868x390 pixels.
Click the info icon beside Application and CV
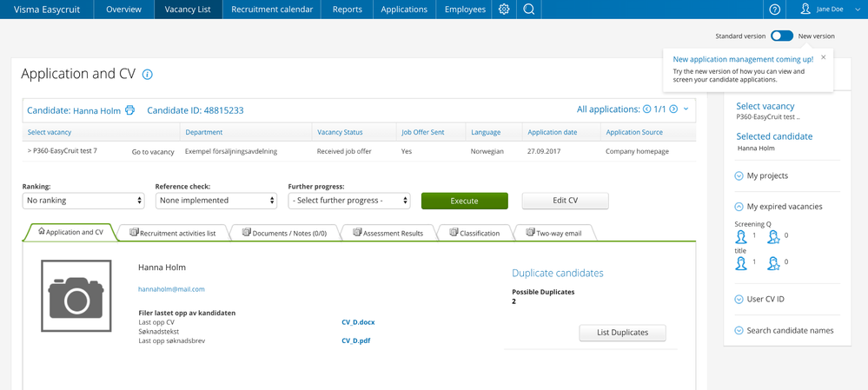[147, 74]
